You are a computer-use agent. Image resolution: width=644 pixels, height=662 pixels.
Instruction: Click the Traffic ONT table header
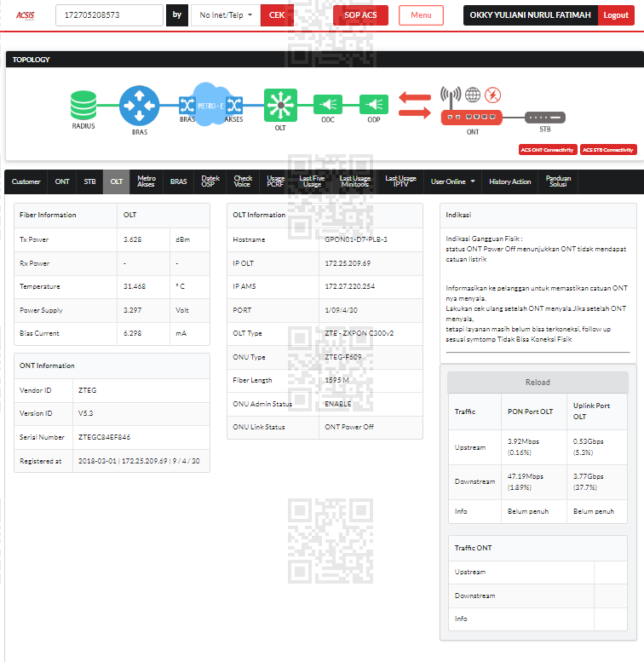[538, 548]
